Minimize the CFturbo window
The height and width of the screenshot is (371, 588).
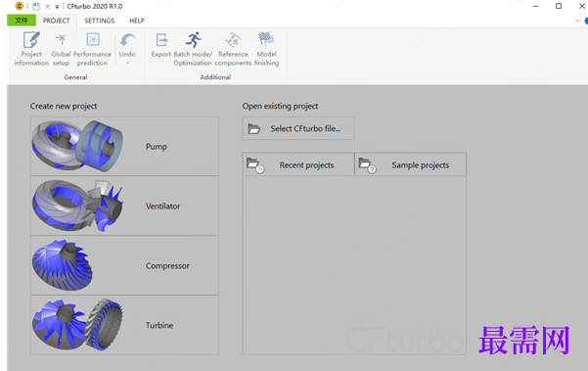coord(535,7)
